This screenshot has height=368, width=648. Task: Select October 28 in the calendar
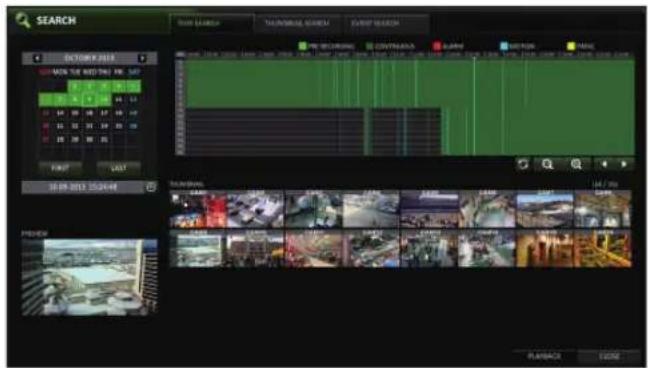[x=60, y=139]
